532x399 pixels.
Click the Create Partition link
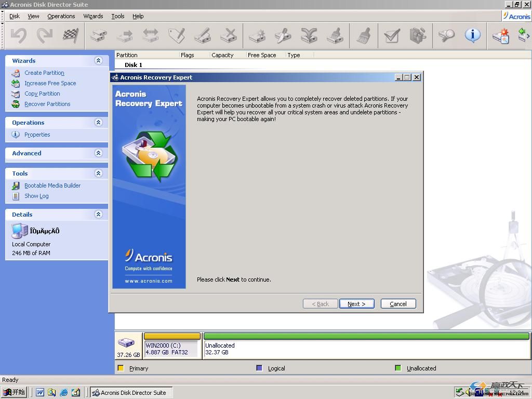point(44,73)
